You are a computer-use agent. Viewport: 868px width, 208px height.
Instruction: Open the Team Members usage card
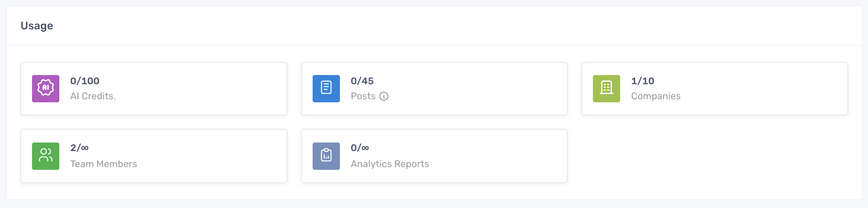coord(154,156)
